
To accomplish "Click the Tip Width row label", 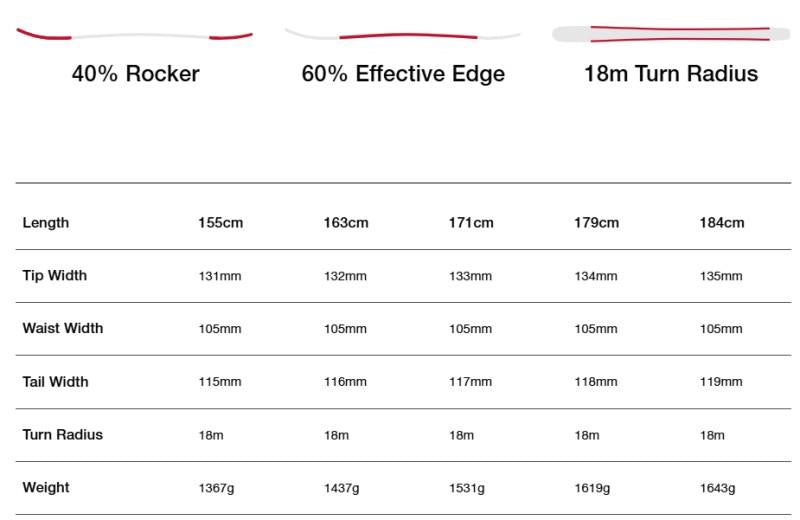I will click(x=55, y=276).
